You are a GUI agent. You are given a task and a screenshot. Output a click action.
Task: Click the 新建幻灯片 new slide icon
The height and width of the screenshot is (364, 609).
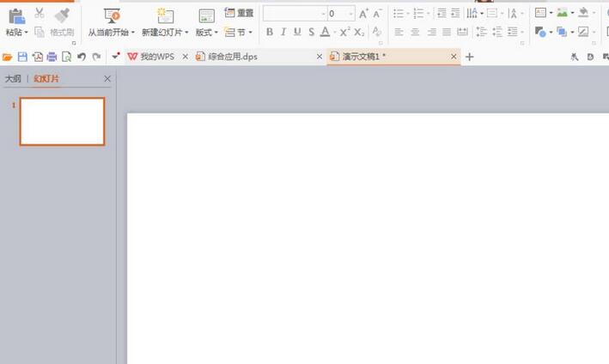165,16
